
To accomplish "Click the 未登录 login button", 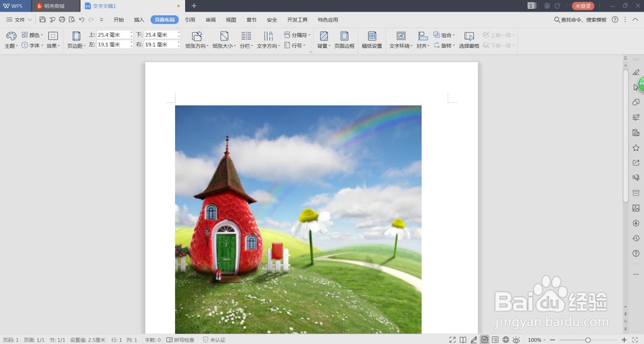I will pyautogui.click(x=583, y=6).
